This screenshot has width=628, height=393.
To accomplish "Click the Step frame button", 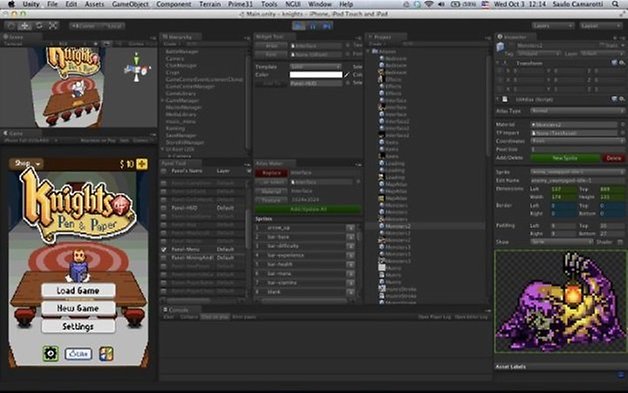I will (x=327, y=26).
